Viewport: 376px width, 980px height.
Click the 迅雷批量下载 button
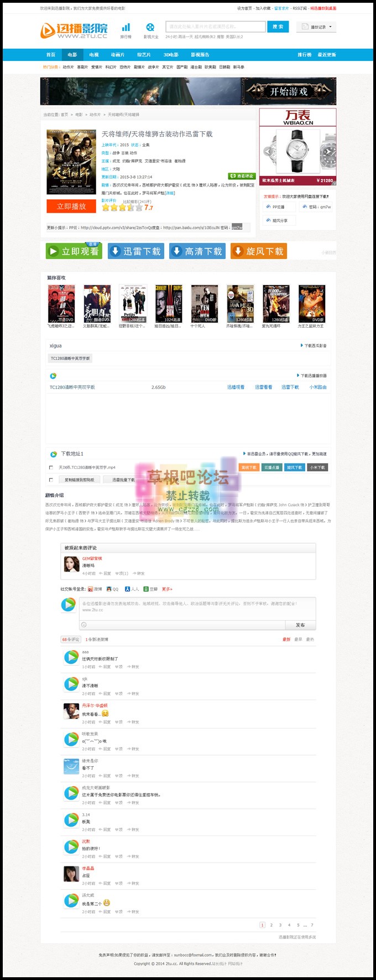point(123,479)
